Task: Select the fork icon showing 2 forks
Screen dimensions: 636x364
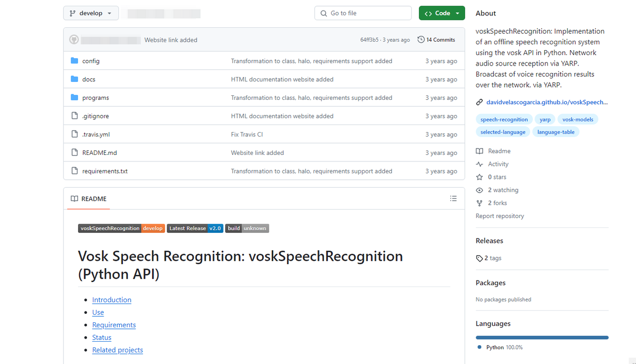Action: pos(479,203)
